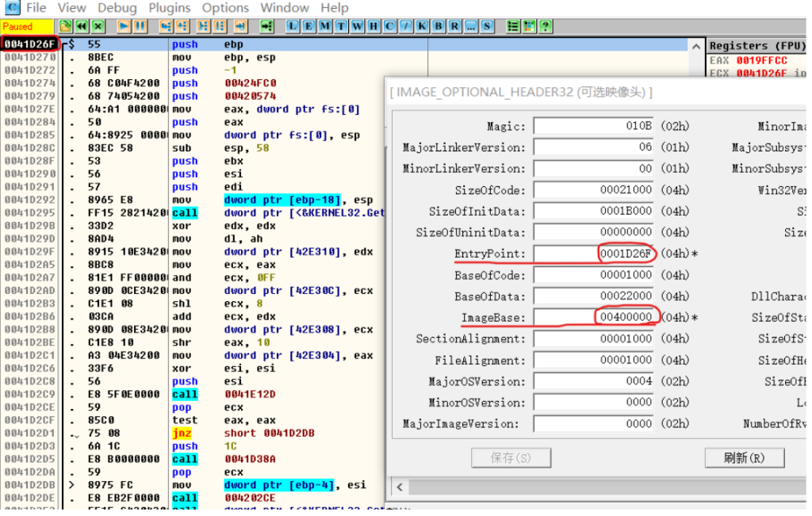
Task: Show Executable modules with E button
Action: (x=308, y=26)
